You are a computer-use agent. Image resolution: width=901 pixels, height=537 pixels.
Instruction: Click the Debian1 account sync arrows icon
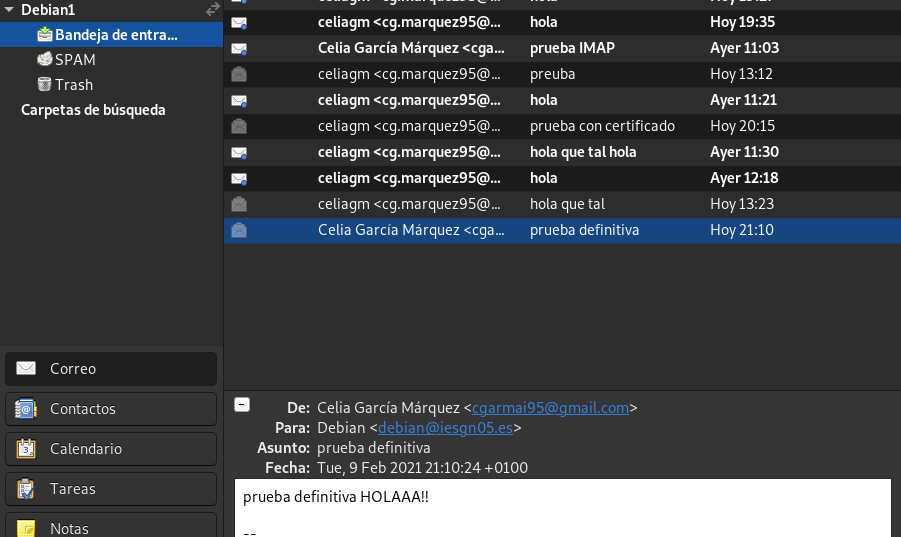coord(212,9)
